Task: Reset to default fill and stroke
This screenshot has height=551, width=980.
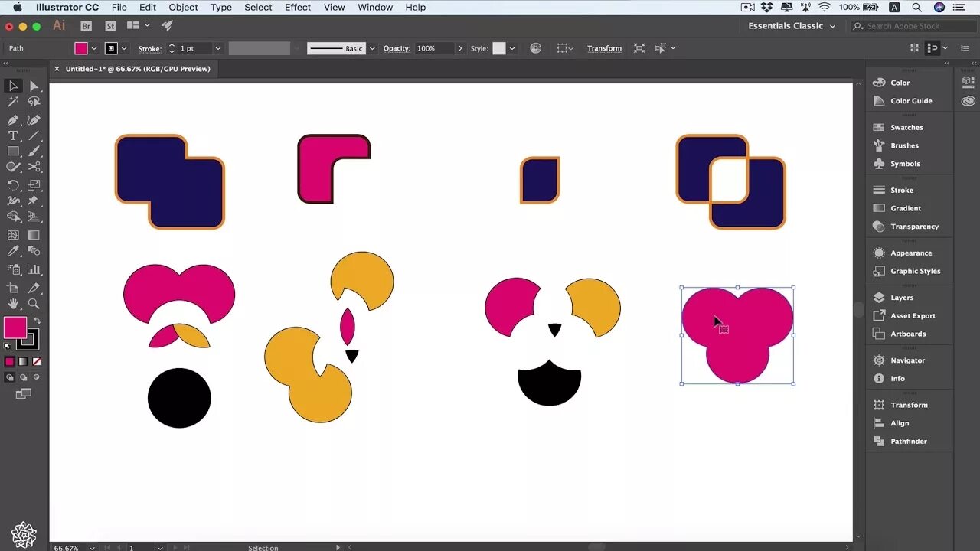Action: pyautogui.click(x=8, y=346)
